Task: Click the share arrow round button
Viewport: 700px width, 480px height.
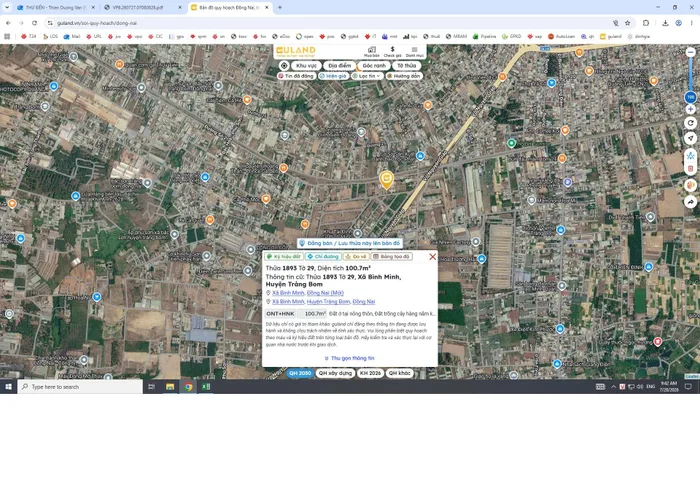Action: 691,202
